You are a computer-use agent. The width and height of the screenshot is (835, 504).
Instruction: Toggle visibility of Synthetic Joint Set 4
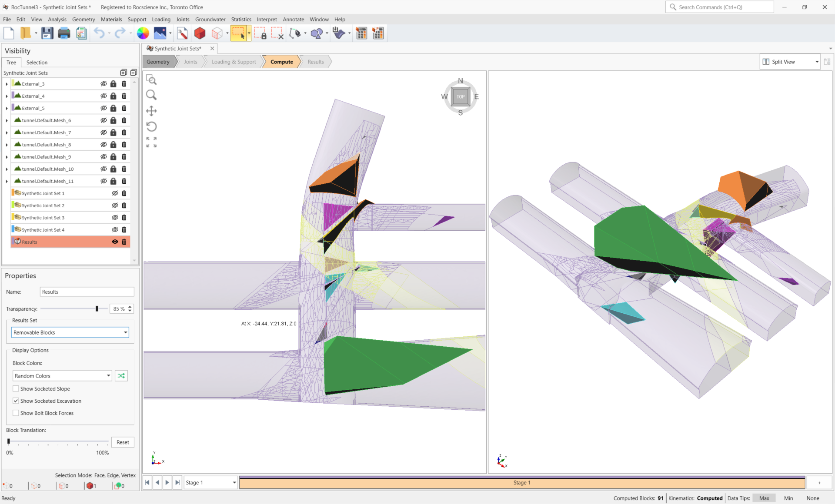tap(115, 230)
